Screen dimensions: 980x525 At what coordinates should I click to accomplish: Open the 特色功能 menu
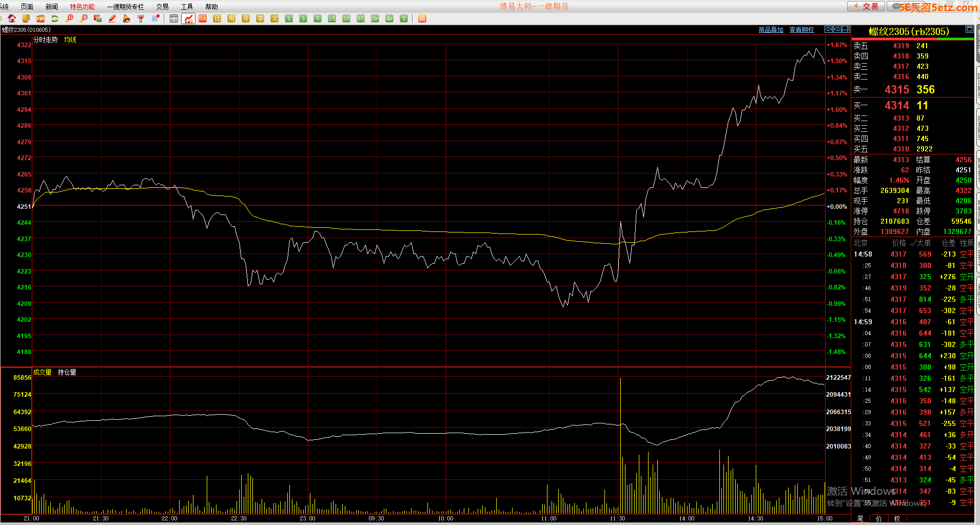(82, 7)
